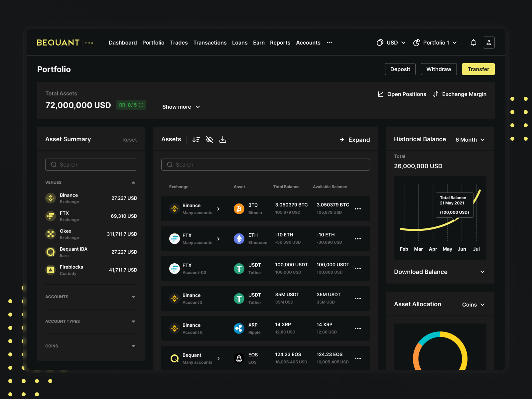Screen dimensions: 532x399
Task: Click the BEQUANT PRO logo
Action: [x=65, y=43]
